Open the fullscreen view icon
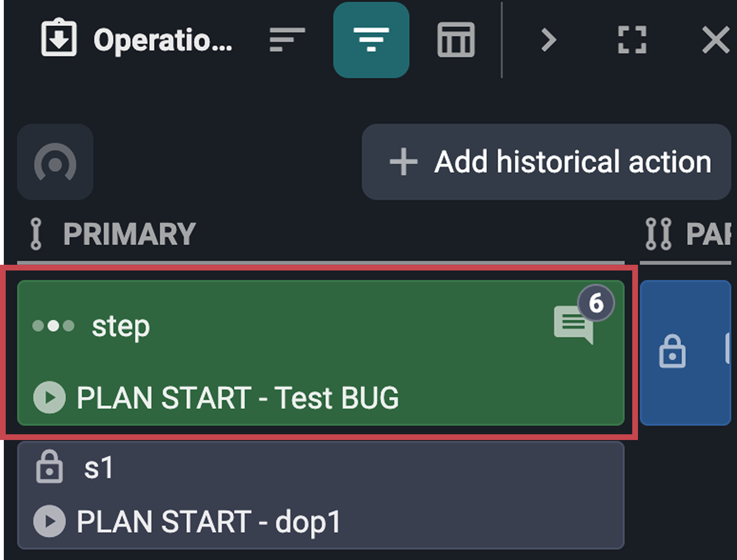This screenshot has height=560, width=737. [632, 40]
